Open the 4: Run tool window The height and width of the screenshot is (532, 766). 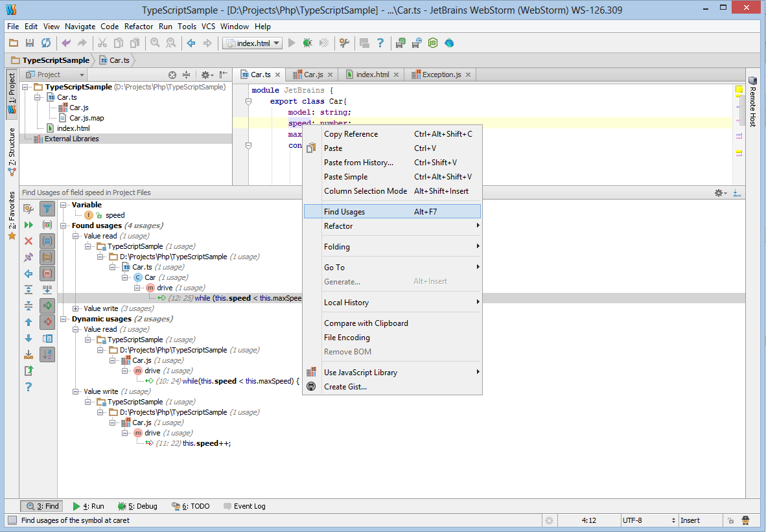[x=88, y=506]
